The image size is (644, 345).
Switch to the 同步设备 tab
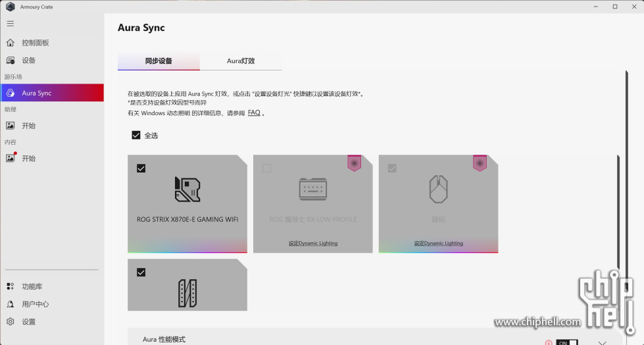(159, 61)
